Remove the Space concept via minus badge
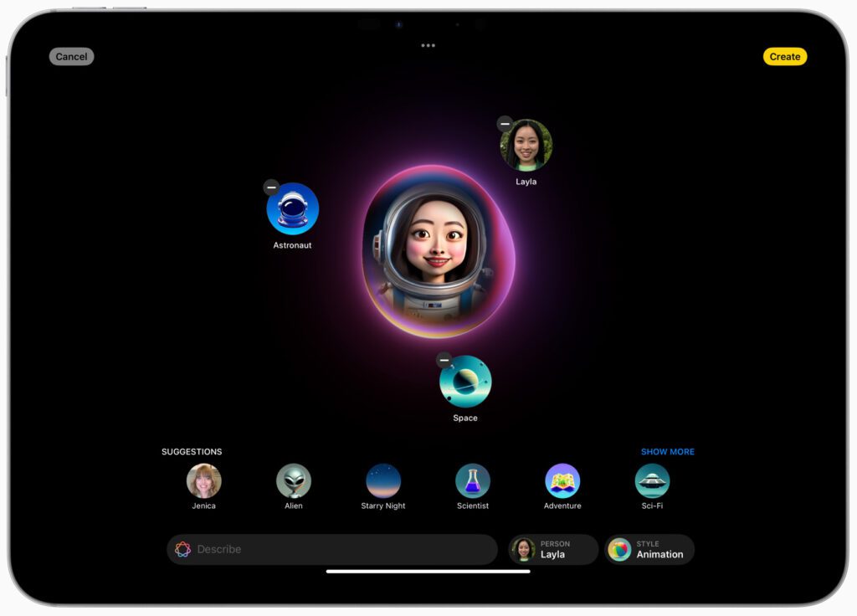Image resolution: width=857 pixels, height=616 pixels. pos(444,362)
